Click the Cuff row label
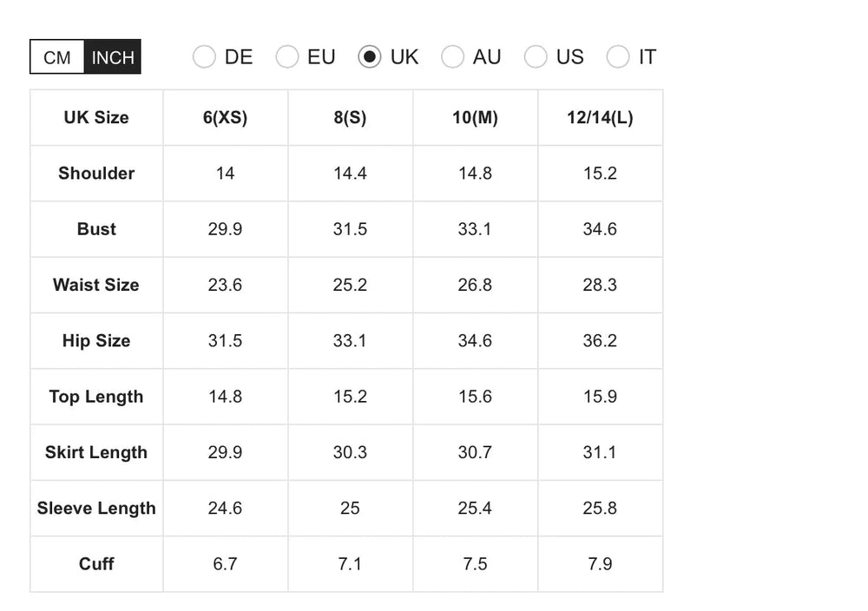868x611 pixels. (x=96, y=564)
